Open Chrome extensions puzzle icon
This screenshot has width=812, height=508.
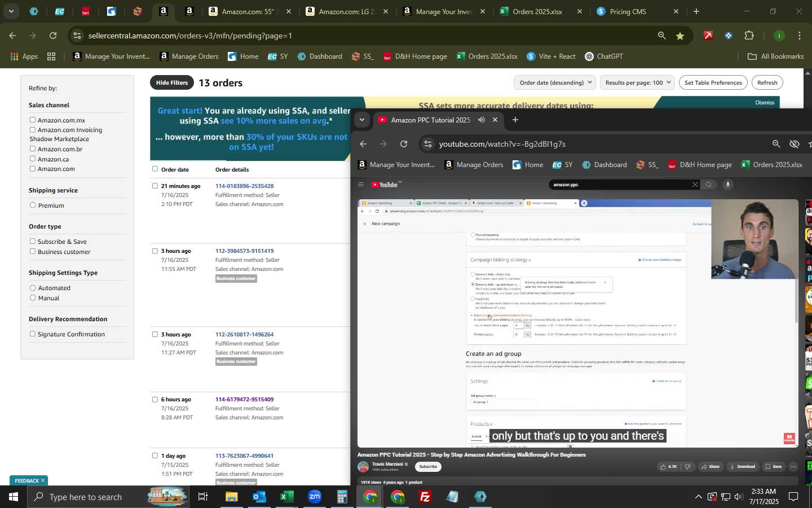[749, 36]
